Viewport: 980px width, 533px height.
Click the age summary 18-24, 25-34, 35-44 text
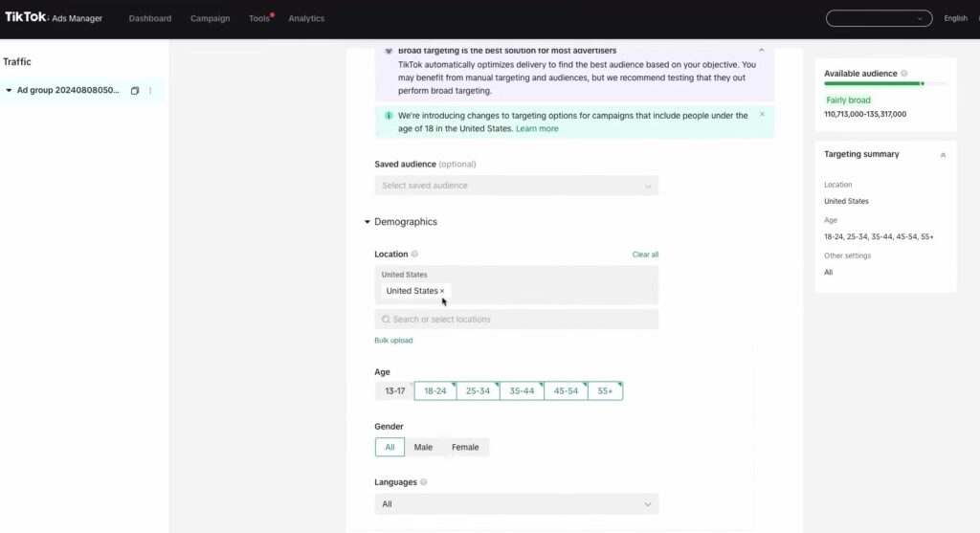point(879,236)
